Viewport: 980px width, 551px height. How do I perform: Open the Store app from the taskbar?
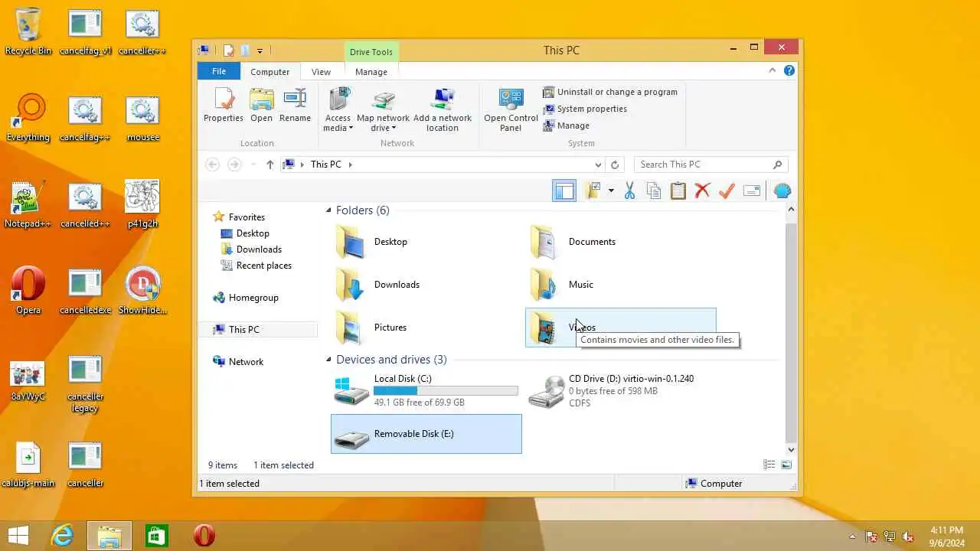(156, 536)
